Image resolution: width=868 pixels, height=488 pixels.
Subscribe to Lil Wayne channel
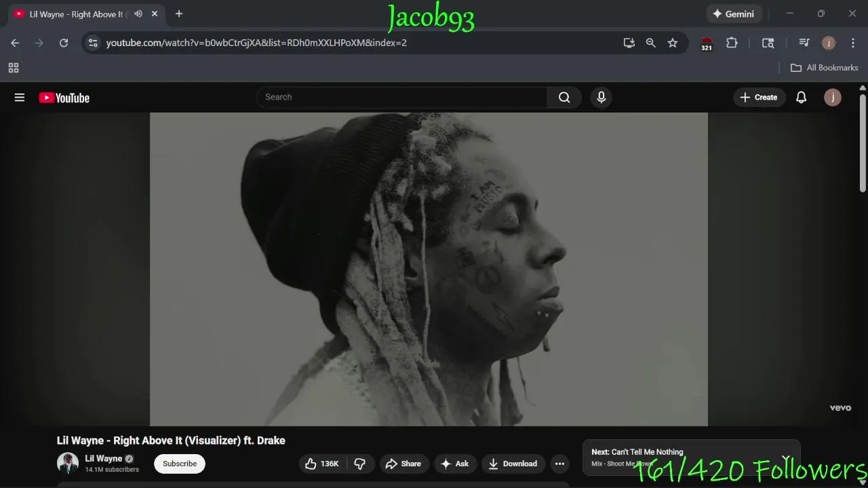pyautogui.click(x=180, y=464)
